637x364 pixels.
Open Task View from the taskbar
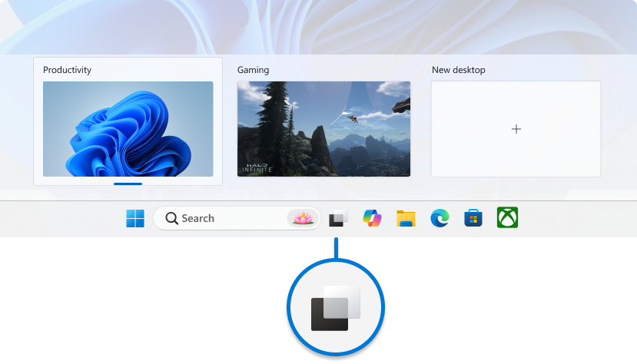pos(337,219)
